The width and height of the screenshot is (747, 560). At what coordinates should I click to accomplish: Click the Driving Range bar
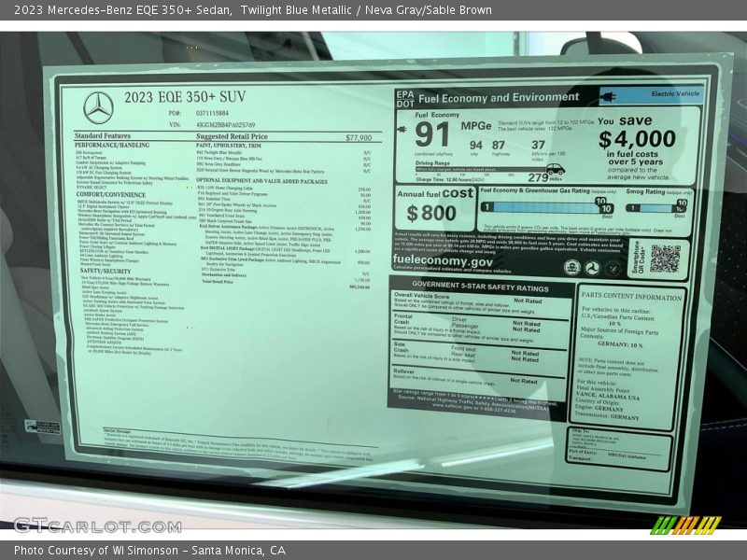481,169
